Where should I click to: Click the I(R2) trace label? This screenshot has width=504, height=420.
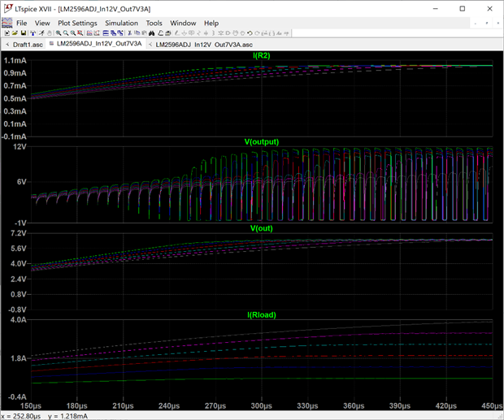[262, 54]
